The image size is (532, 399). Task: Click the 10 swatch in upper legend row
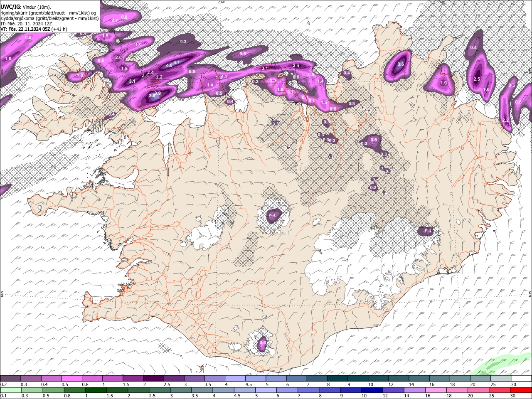coord(377,378)
